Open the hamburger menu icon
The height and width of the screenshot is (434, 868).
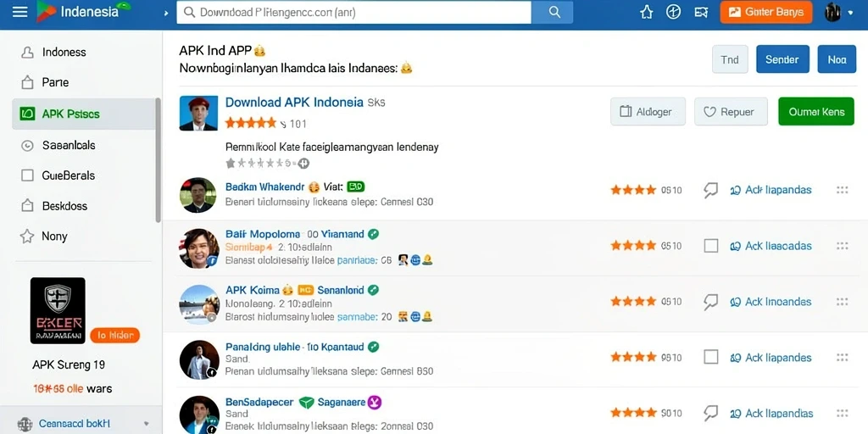pyautogui.click(x=20, y=12)
